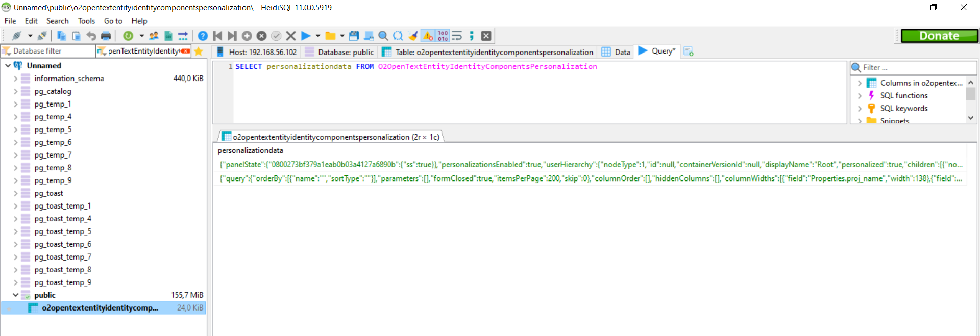980x336 pixels.
Task: Toggle the stop-on-errors warning button
Action: coord(428,36)
